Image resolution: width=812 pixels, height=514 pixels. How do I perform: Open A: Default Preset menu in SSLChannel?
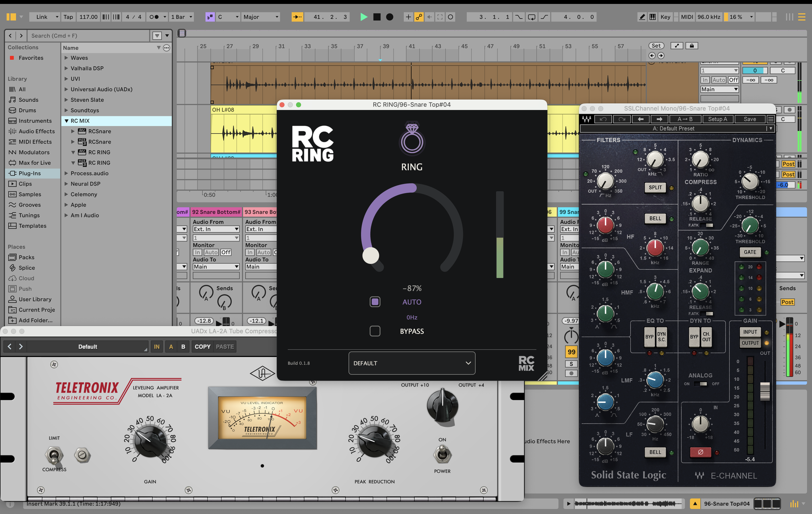coord(677,129)
